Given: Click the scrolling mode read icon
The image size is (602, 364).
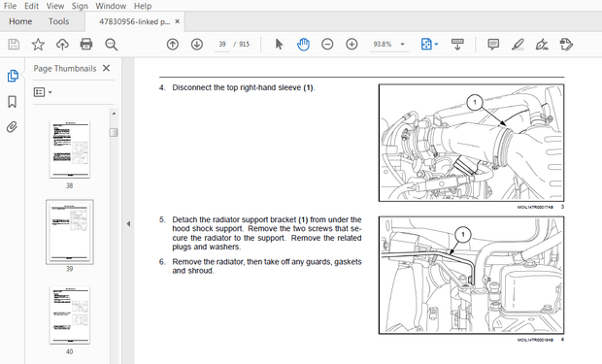Looking at the screenshot, I should (457, 45).
